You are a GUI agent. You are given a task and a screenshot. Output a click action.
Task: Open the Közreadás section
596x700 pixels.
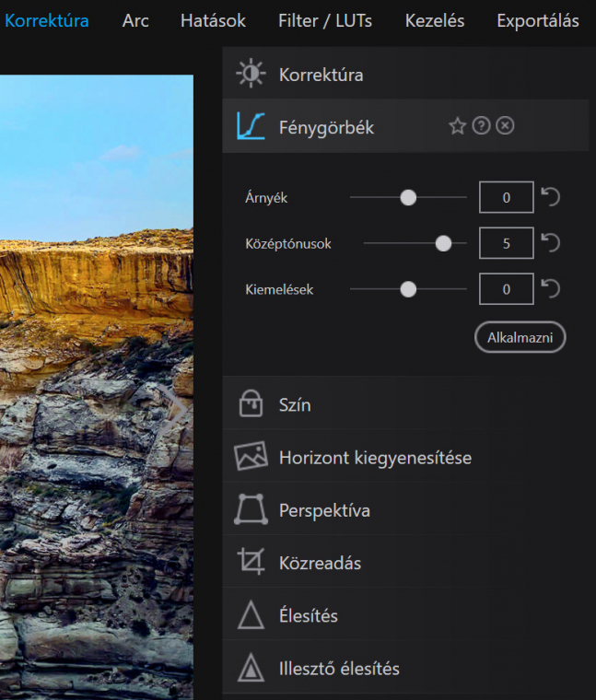(408, 562)
